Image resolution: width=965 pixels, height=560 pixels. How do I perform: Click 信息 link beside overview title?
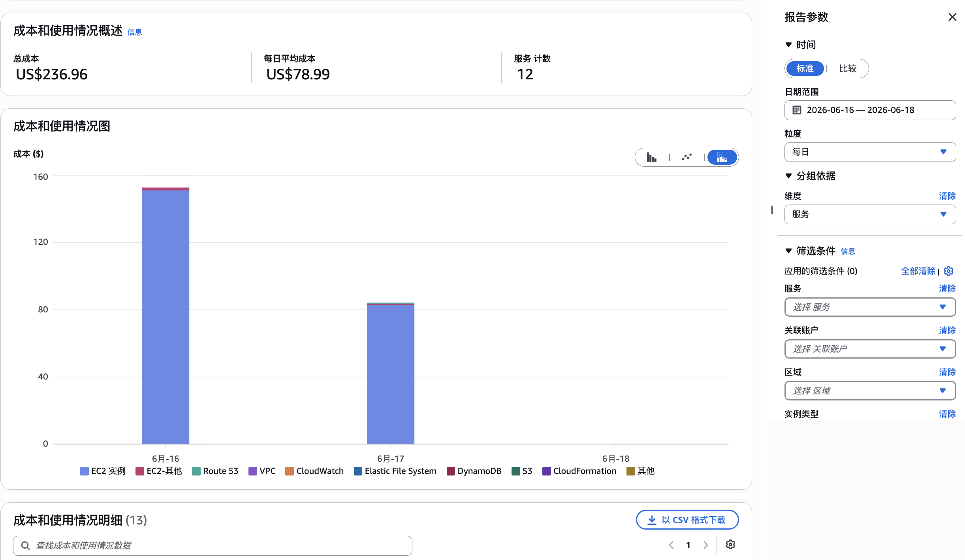click(x=135, y=32)
